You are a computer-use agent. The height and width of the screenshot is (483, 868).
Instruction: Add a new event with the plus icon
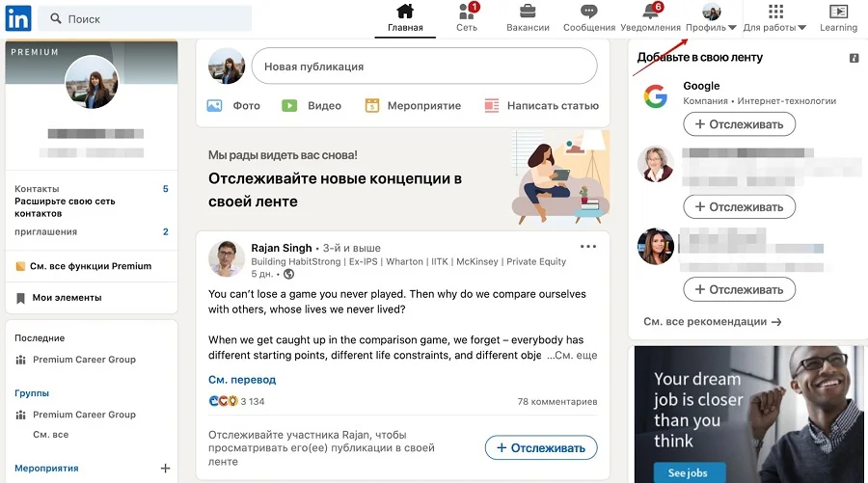pos(165,469)
